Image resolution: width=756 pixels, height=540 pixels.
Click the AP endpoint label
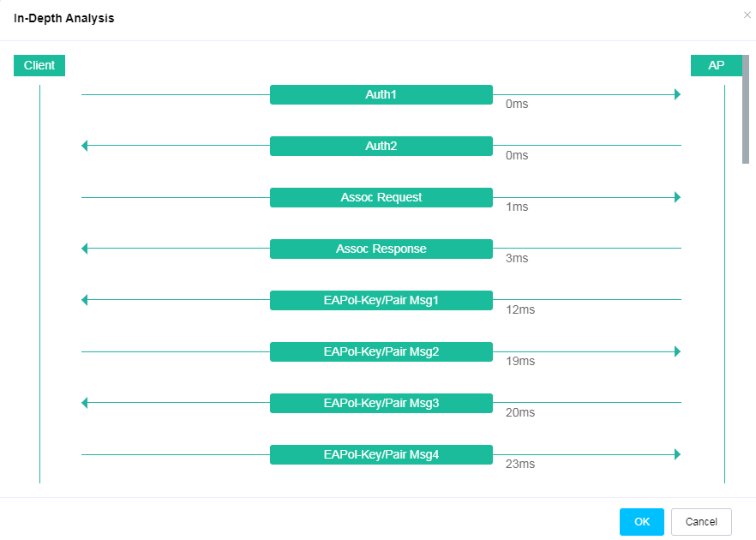[716, 65]
